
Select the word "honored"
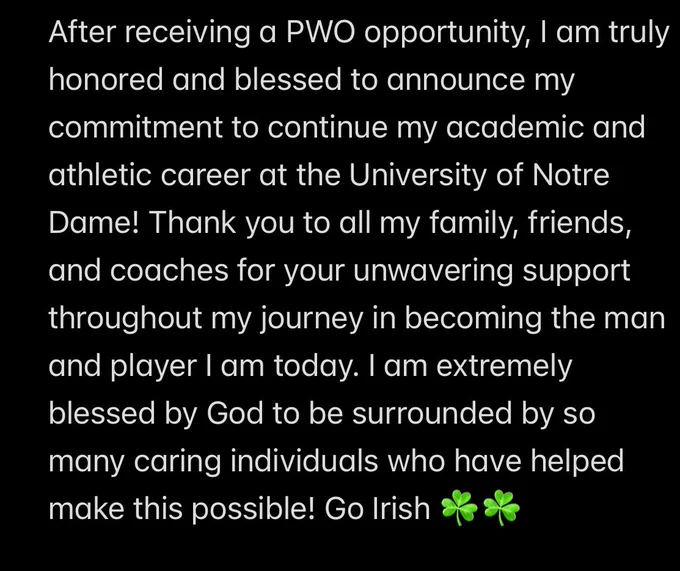point(106,79)
